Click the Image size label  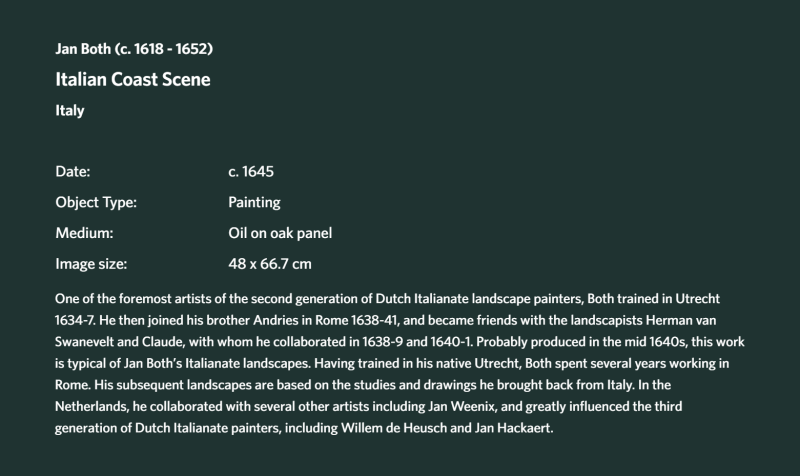(91, 264)
